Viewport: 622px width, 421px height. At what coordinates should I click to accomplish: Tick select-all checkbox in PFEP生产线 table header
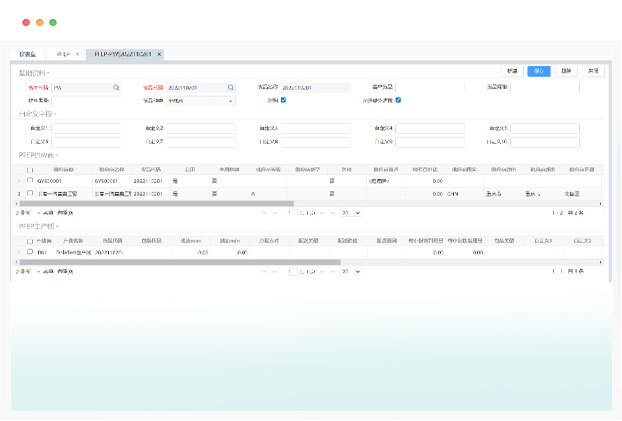30,241
